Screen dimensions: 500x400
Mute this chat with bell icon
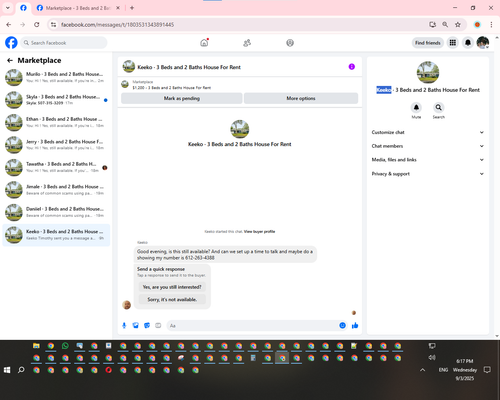click(416, 107)
